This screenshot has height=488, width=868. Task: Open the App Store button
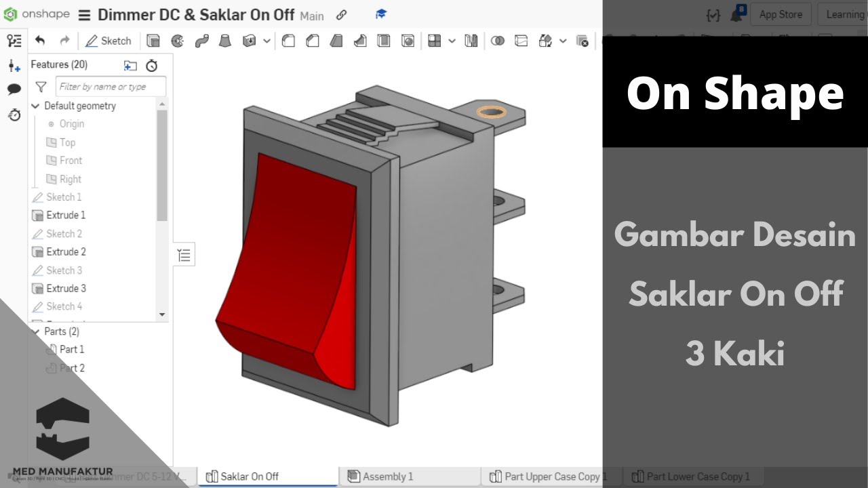(781, 14)
